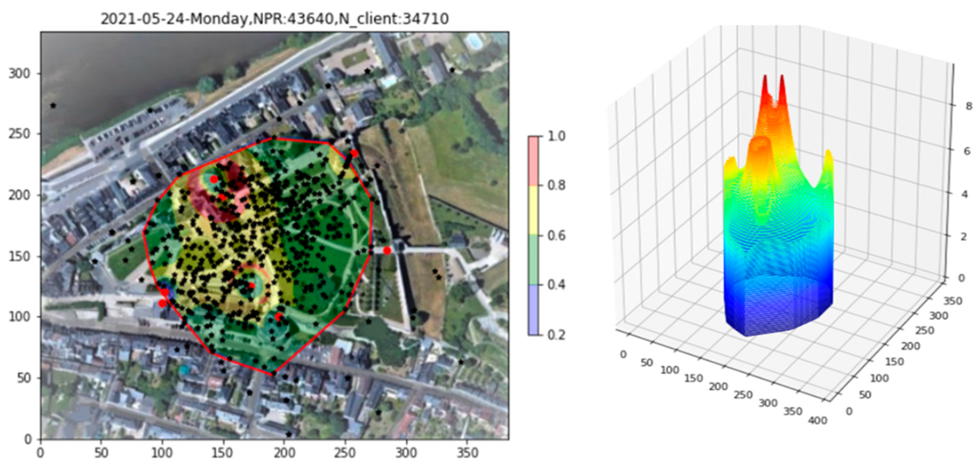
Task: Click the 300 tick label on map's y-axis
Action: pyautogui.click(x=19, y=73)
